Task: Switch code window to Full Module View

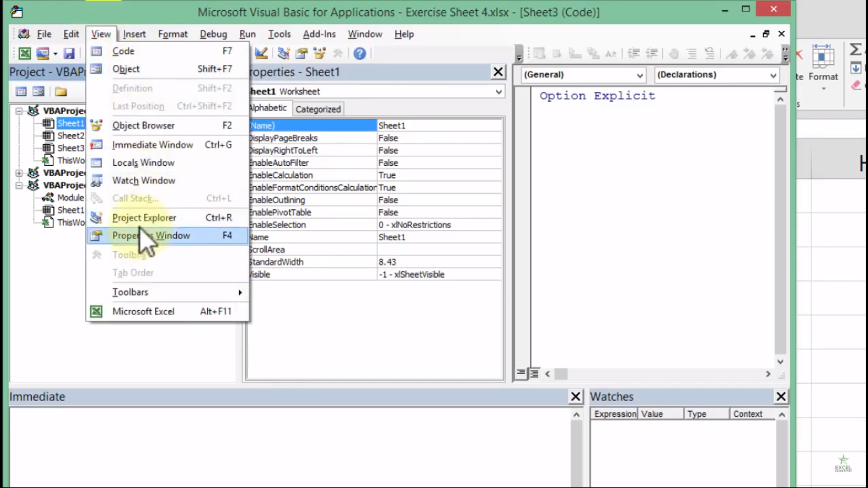Action: [x=534, y=374]
